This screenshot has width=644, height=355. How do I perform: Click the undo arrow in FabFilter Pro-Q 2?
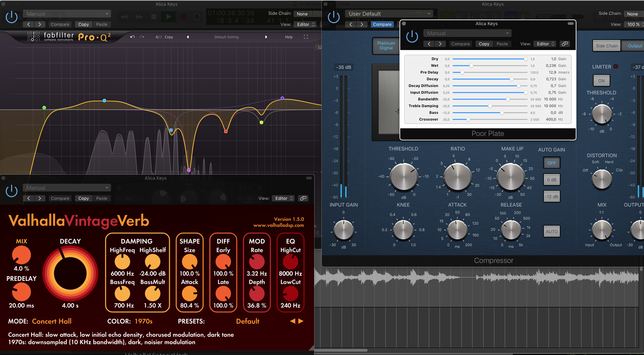pos(132,37)
